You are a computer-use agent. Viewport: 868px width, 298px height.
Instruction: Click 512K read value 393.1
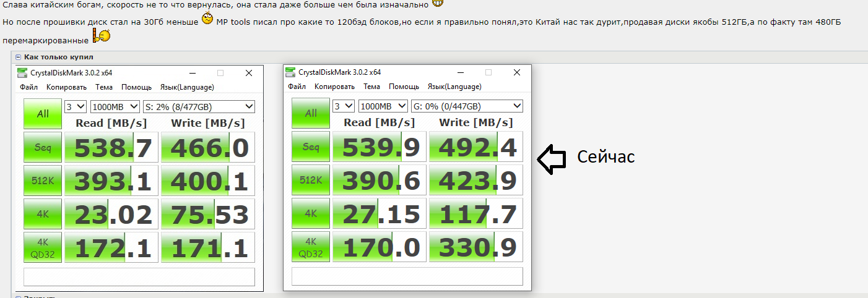click(x=111, y=181)
